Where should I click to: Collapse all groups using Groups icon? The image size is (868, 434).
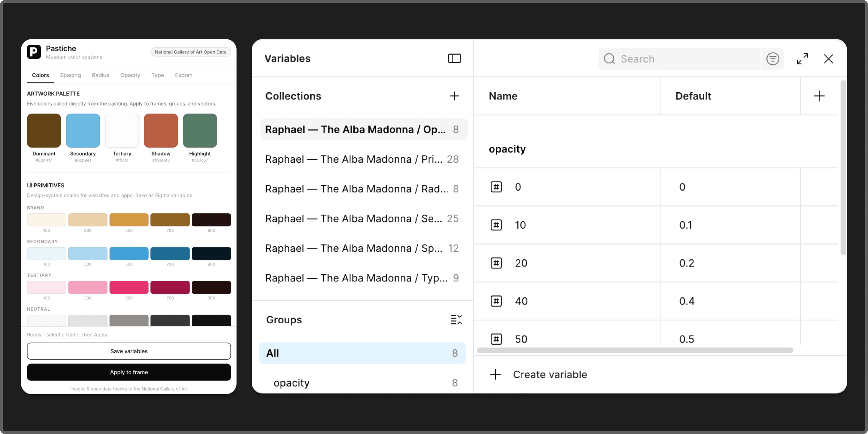[456, 320]
